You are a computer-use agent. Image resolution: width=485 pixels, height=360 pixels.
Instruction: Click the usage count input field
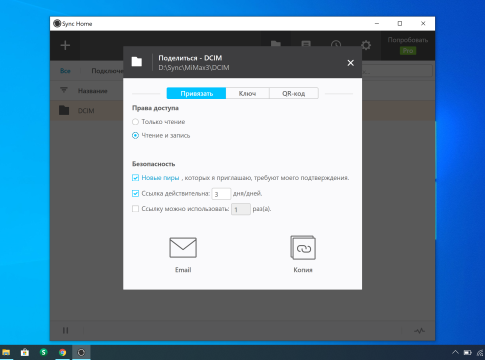click(x=241, y=209)
